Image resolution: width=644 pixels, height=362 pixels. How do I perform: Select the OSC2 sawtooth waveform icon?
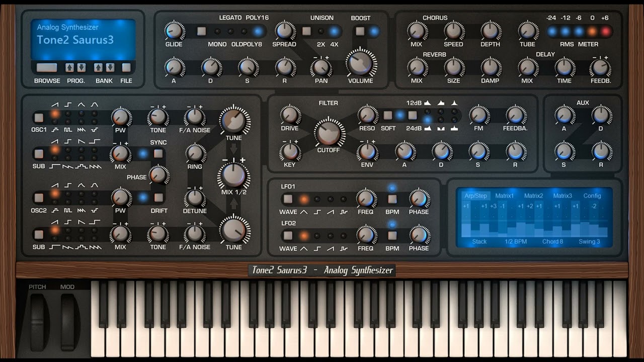tap(55, 185)
